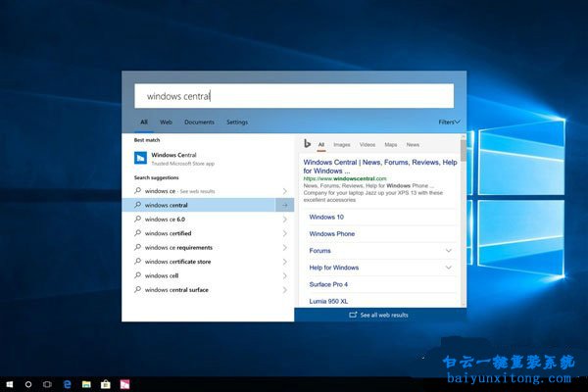Open the Lumia 950 XL sublink
Image resolution: width=588 pixels, height=392 pixels.
[x=328, y=301]
